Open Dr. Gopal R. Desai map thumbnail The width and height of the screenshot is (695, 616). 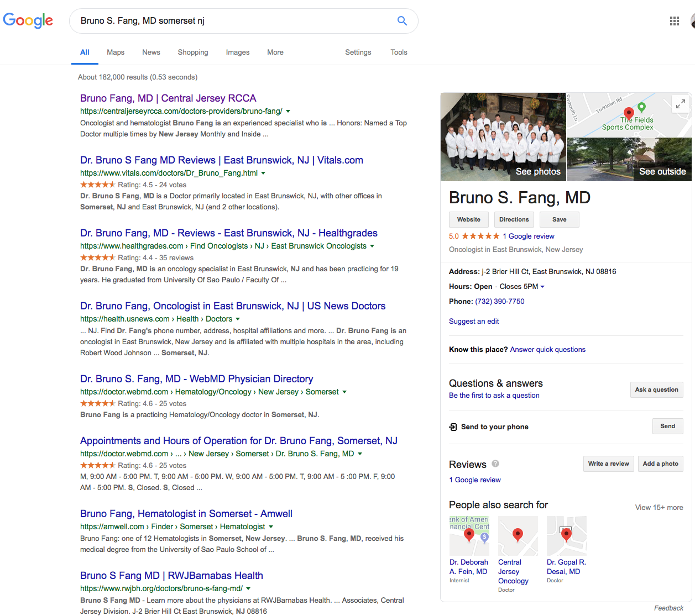coord(567,536)
